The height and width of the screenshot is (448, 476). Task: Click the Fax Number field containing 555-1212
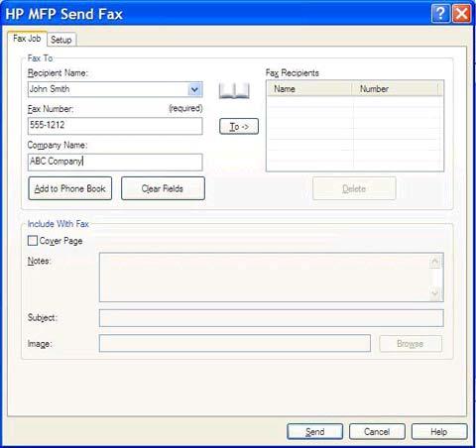(115, 126)
